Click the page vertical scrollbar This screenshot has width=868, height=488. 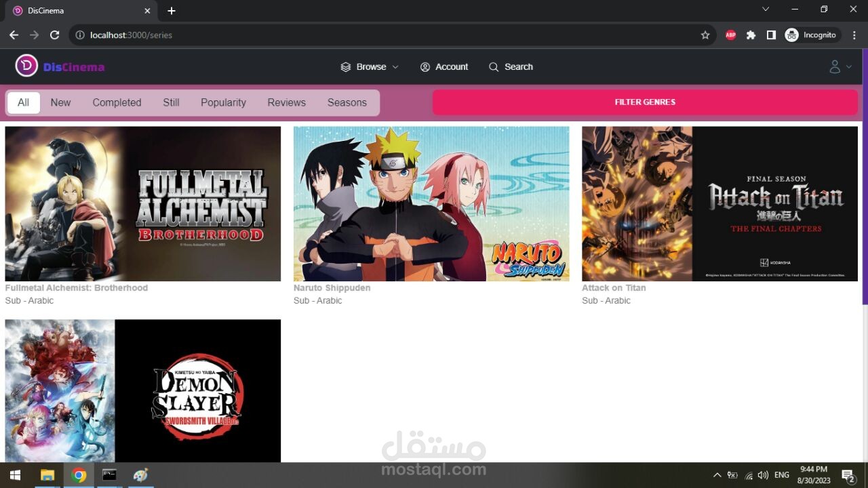click(865, 176)
